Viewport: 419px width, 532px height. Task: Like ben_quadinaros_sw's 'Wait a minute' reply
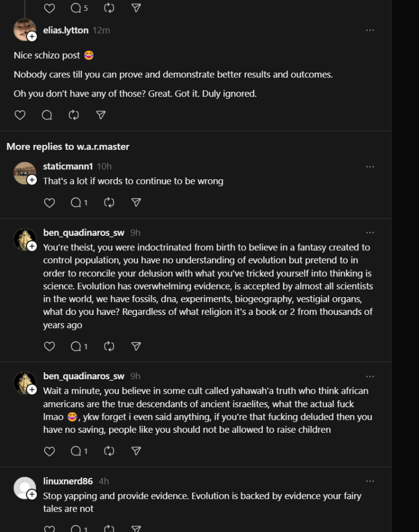[49, 451]
